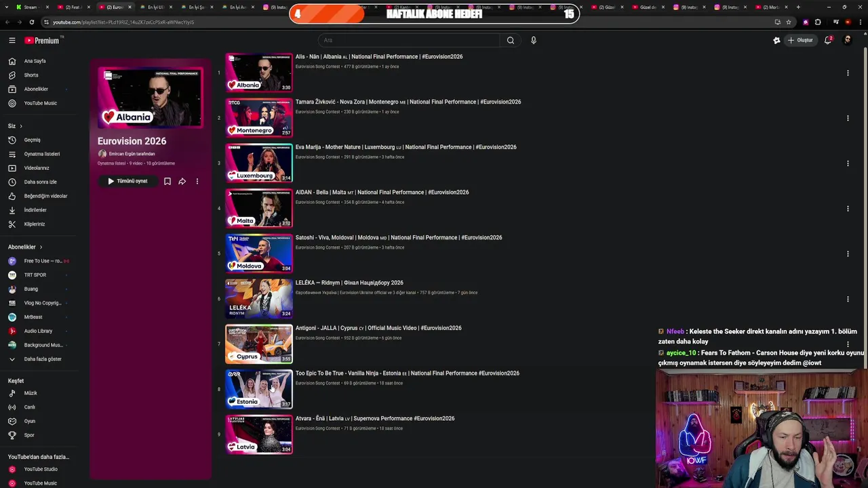Screen dimensions: 868x488
Task: Open three-dot menu for LELÉKA Ridnym video
Action: (x=848, y=299)
